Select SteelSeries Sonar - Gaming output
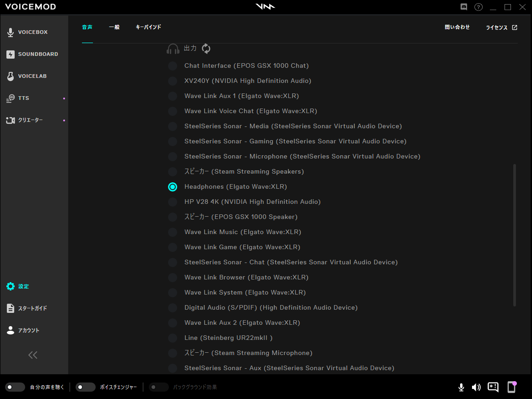The image size is (532, 399). [x=173, y=141]
